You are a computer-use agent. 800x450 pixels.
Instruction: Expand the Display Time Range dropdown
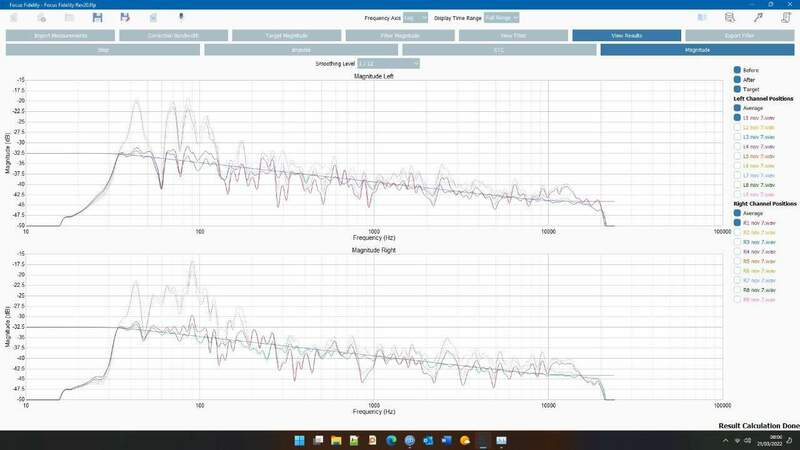coord(502,18)
